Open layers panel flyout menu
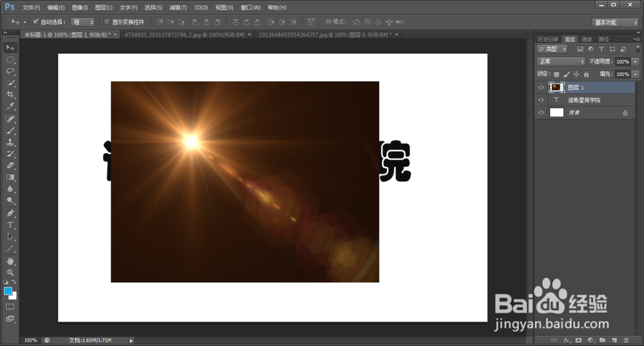Image resolution: width=644 pixels, height=346 pixels. [637, 39]
